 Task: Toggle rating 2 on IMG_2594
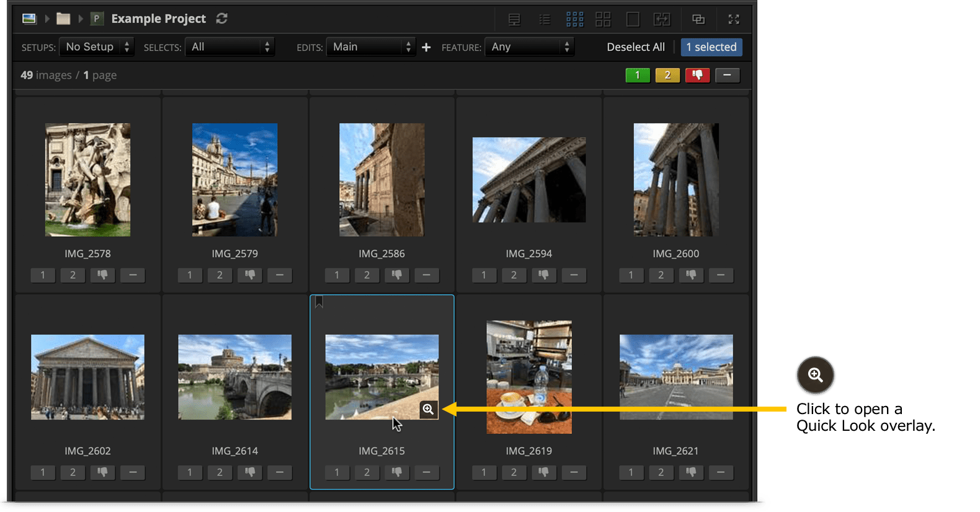click(x=514, y=275)
